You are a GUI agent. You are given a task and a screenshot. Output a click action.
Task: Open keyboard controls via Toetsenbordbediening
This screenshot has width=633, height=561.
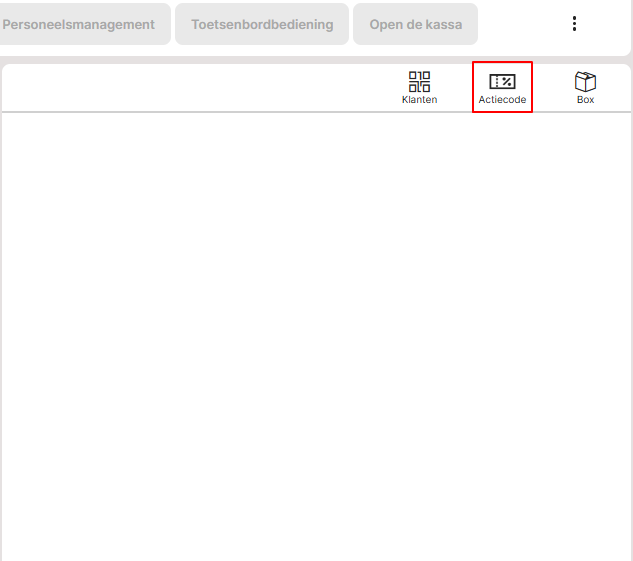pyautogui.click(x=262, y=24)
